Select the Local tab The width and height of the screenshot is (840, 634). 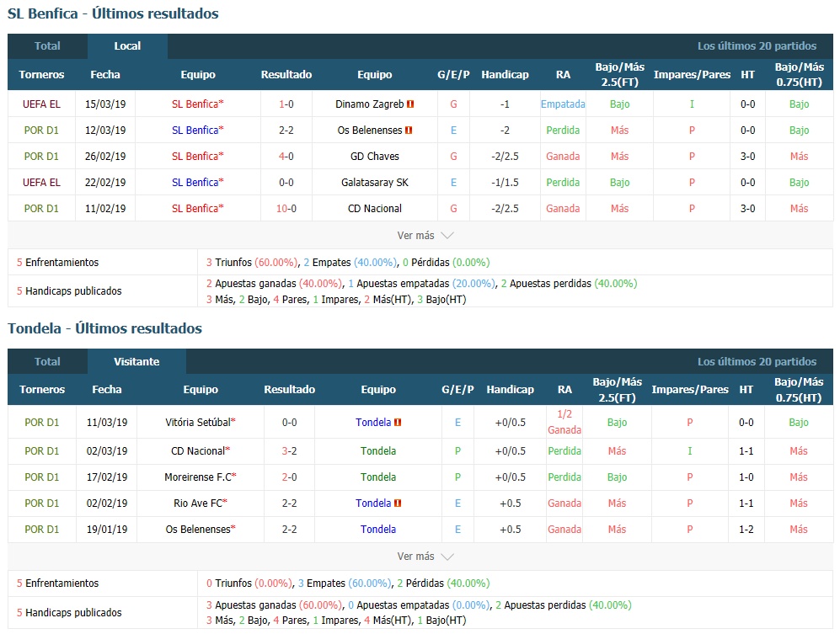[x=127, y=46]
